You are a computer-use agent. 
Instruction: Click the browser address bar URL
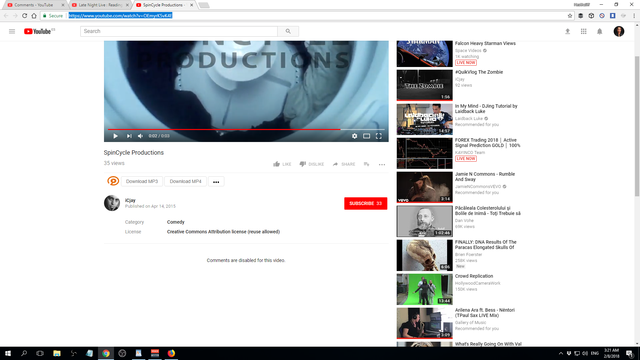pos(120,16)
